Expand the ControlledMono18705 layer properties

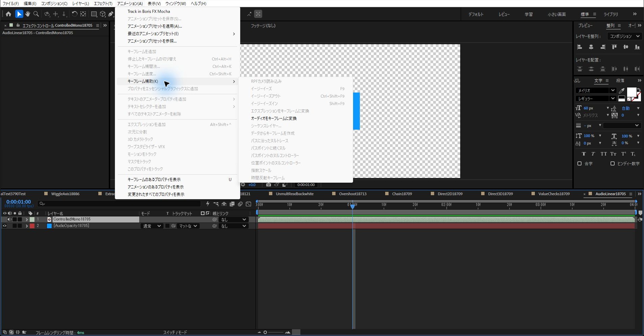coord(27,219)
